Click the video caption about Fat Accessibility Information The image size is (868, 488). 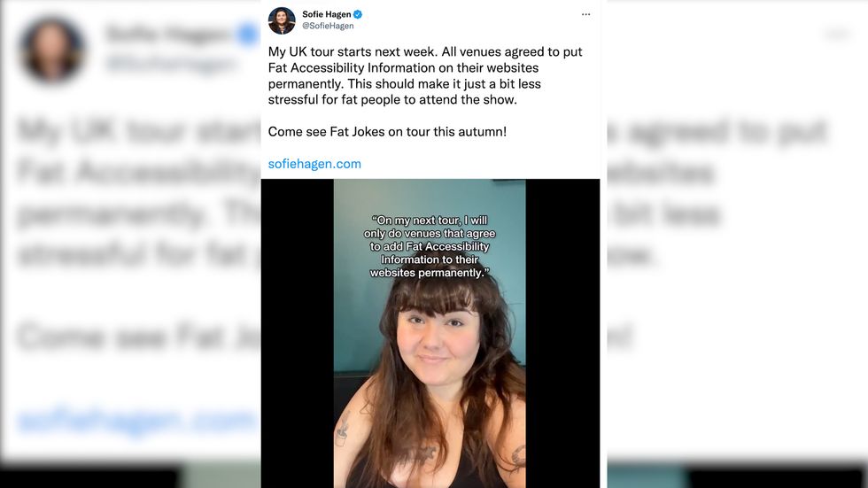[430, 246]
